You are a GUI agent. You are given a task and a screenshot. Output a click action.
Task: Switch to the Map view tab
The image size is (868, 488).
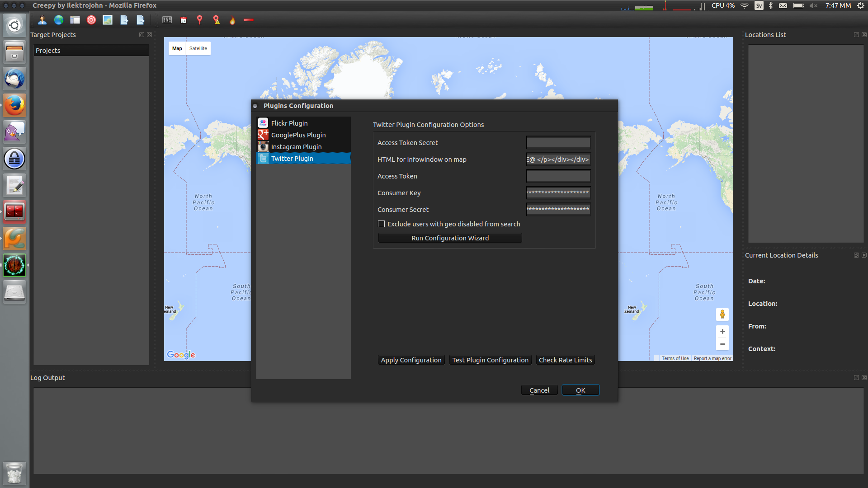point(177,48)
